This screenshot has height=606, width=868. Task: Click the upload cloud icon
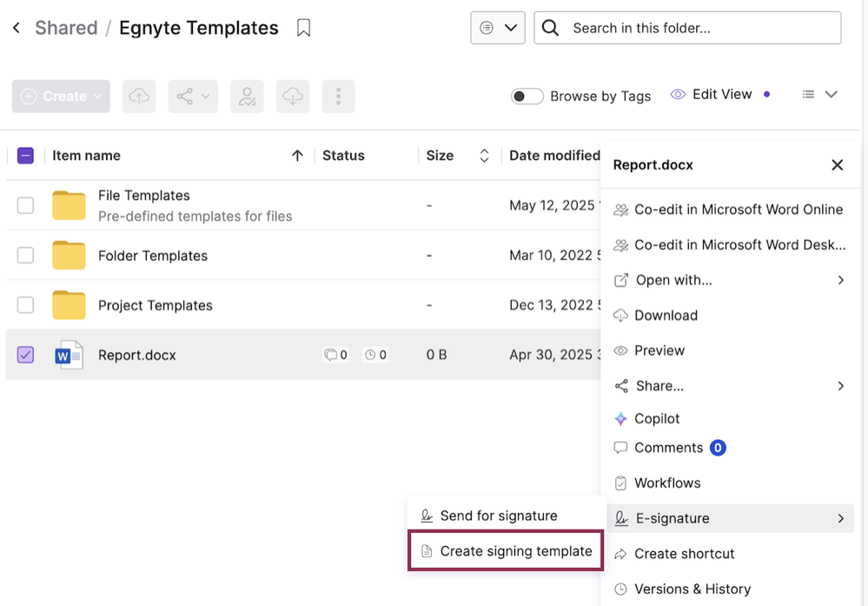[x=139, y=97]
